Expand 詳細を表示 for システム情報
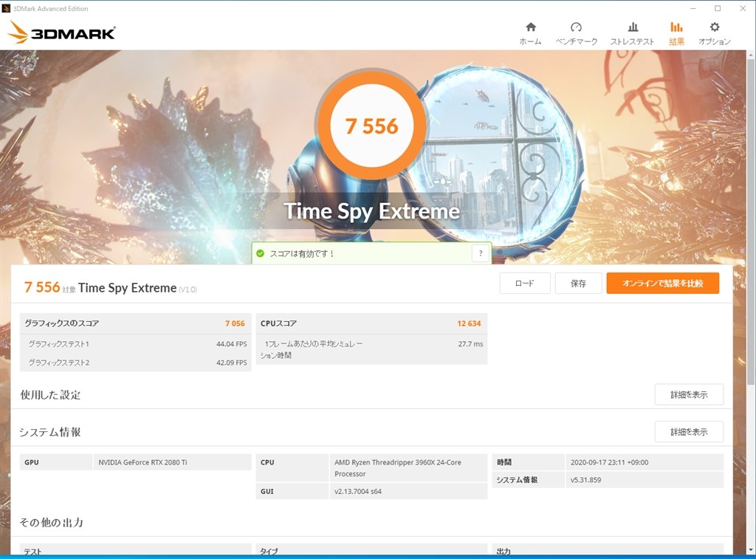This screenshot has height=559, width=756. pos(689,432)
